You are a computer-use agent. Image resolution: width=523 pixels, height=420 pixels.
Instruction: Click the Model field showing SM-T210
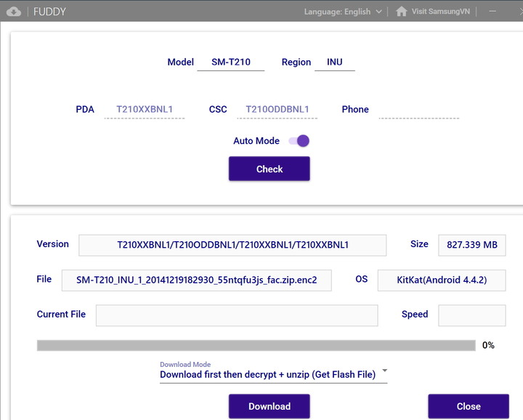click(x=231, y=62)
